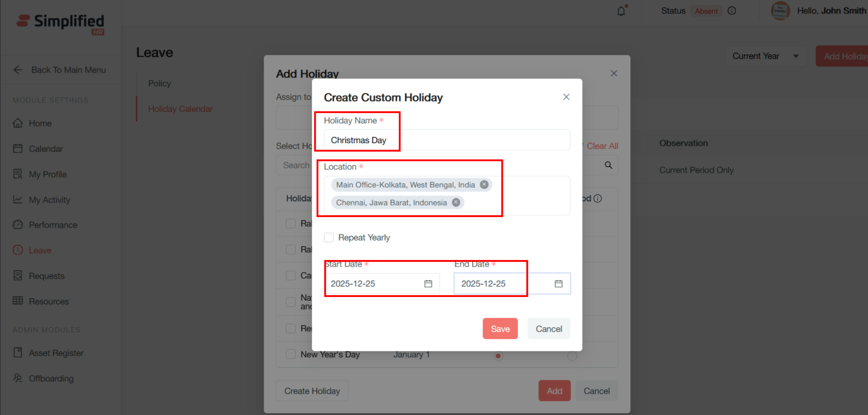Close the Create Custom Holiday dialog
Image resolution: width=868 pixels, height=415 pixels.
tap(566, 97)
